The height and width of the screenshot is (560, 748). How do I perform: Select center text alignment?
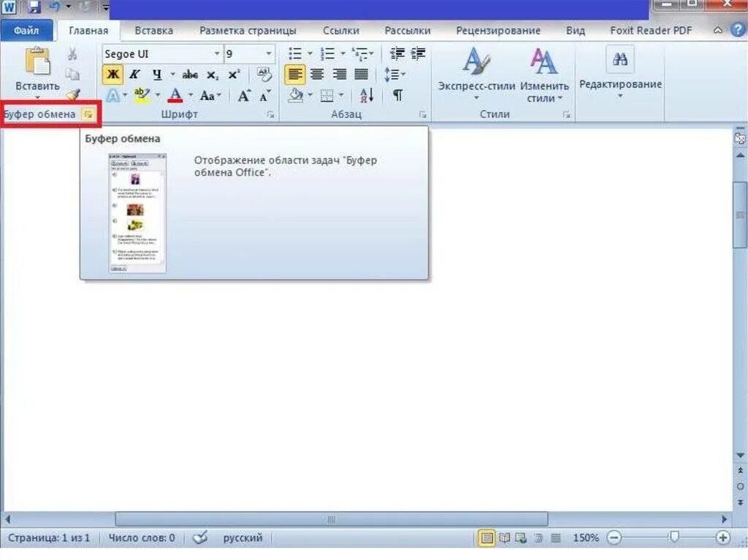point(317,74)
